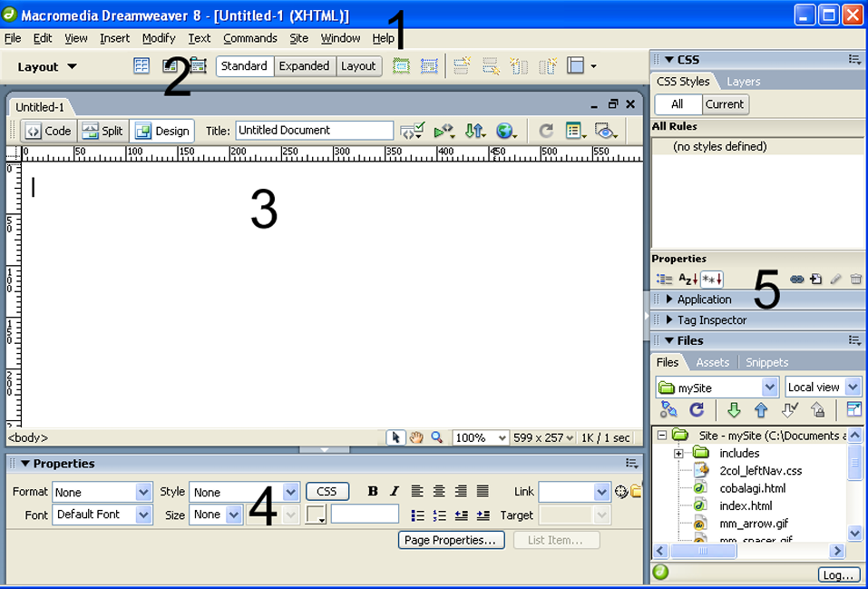The image size is (868, 589).
Task: Show Design view
Action: click(x=162, y=132)
